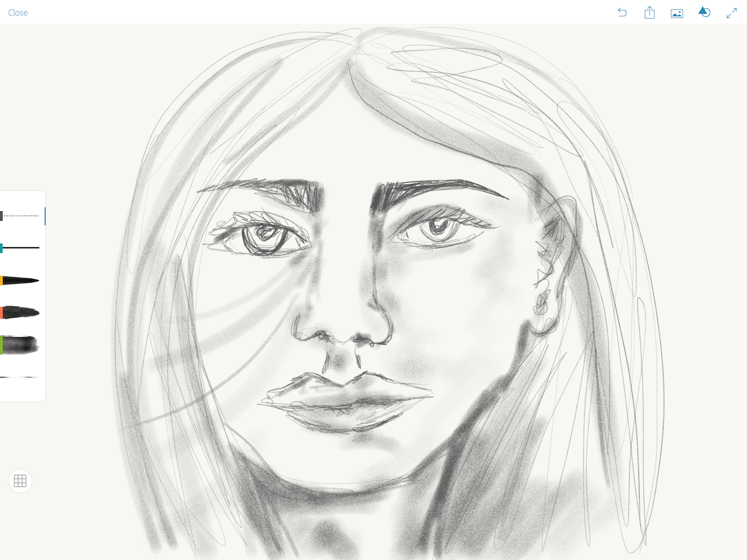Open the share export options
Image resolution: width=747 pixels, height=560 pixels.
pos(649,12)
